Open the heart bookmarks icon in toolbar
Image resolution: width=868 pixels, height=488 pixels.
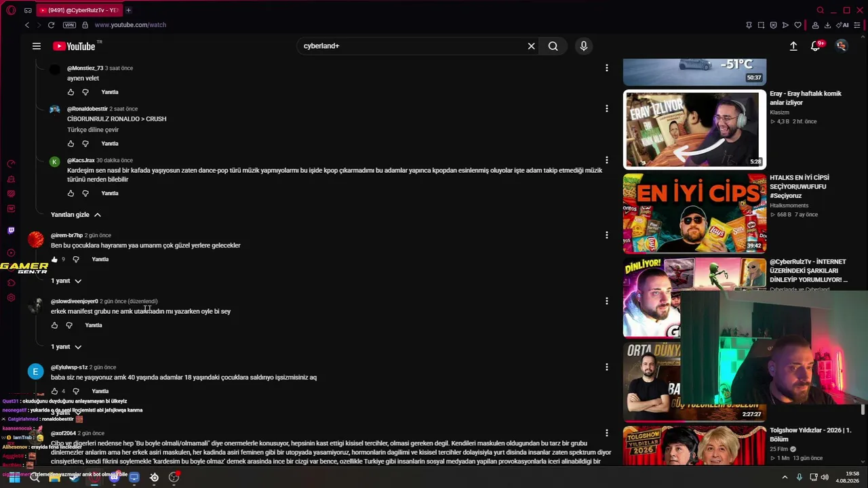(797, 25)
